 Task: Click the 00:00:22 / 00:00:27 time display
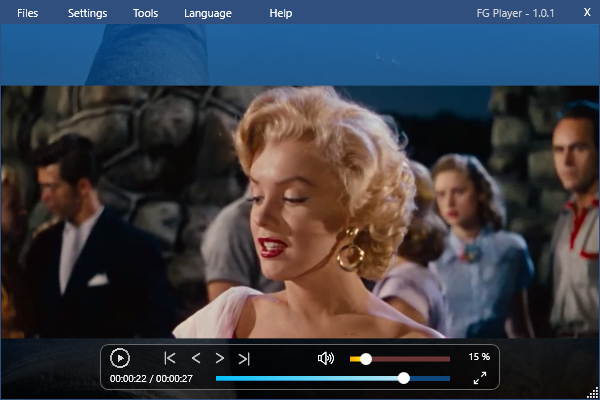[x=151, y=379]
